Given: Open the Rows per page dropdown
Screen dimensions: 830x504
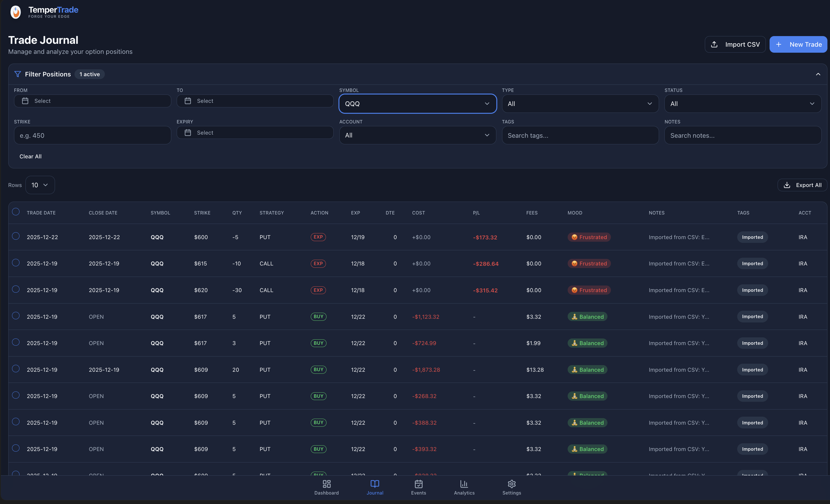Looking at the screenshot, I should (40, 185).
